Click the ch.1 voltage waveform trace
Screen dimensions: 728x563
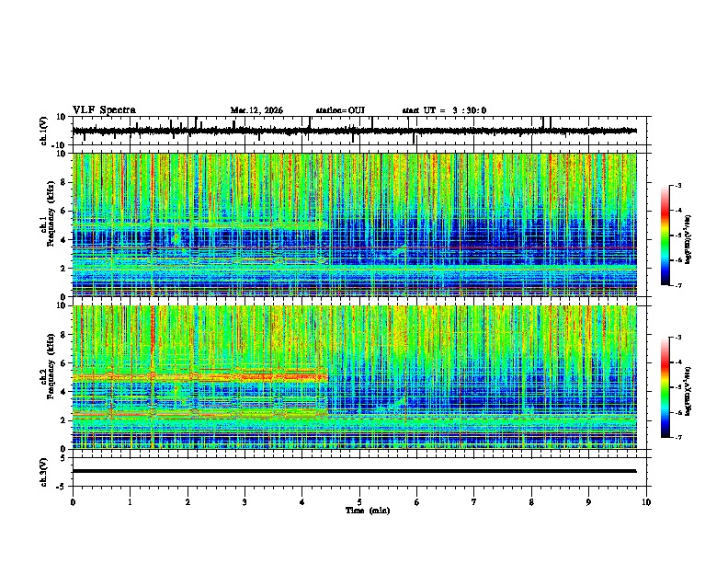click(x=354, y=131)
